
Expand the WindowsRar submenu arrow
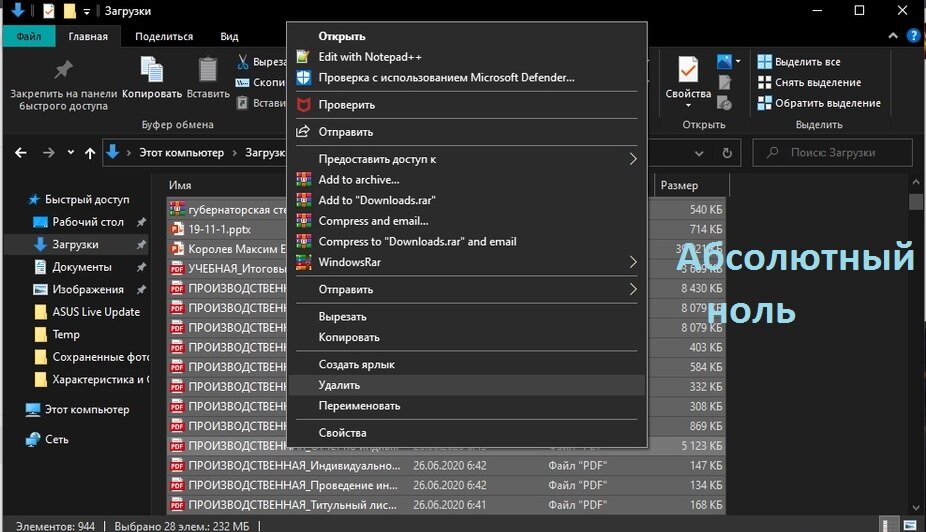coord(633,262)
